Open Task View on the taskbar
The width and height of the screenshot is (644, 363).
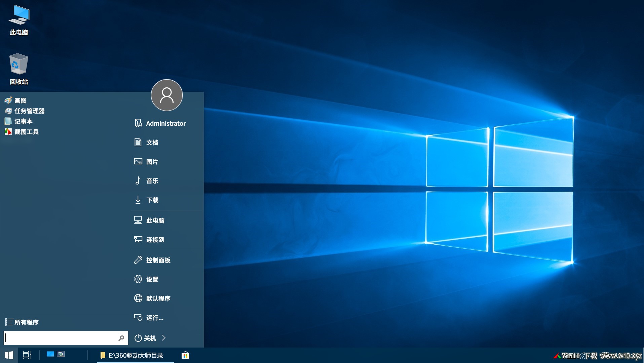(x=27, y=355)
